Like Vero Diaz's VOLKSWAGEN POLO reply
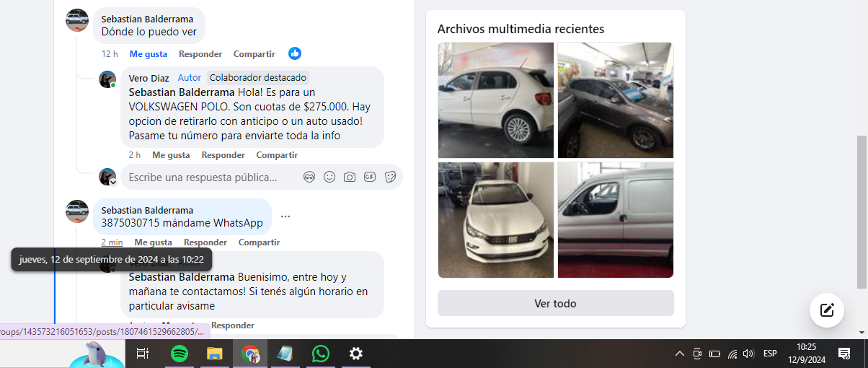 point(171,155)
